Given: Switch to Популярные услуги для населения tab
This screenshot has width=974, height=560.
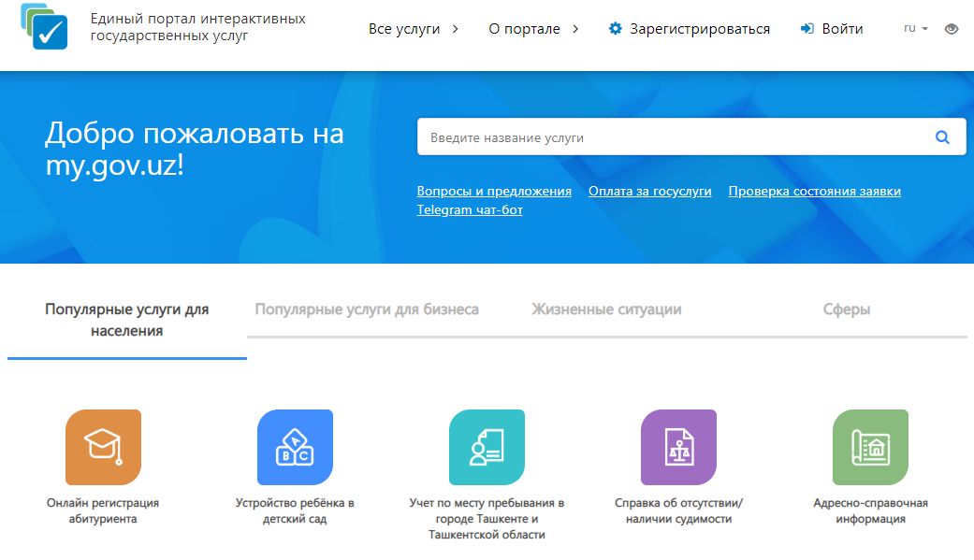Looking at the screenshot, I should tap(126, 320).
